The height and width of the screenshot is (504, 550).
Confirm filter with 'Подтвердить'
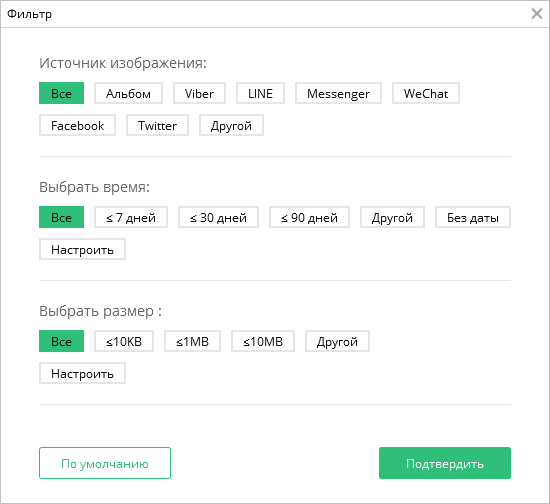tap(445, 463)
